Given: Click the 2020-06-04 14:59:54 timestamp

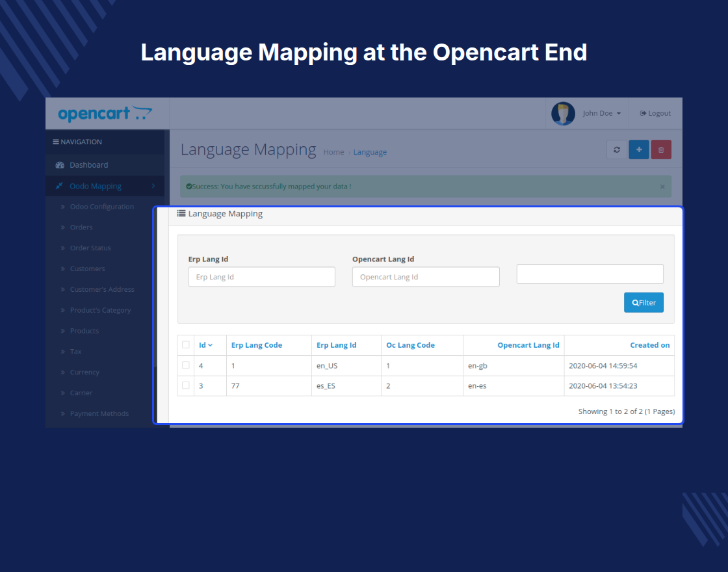Looking at the screenshot, I should point(603,366).
